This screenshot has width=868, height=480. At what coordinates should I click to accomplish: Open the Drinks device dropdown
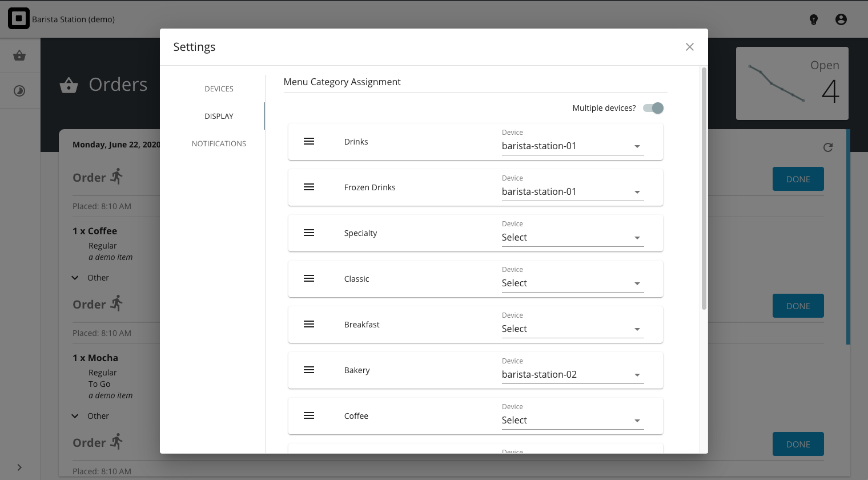pos(573,146)
